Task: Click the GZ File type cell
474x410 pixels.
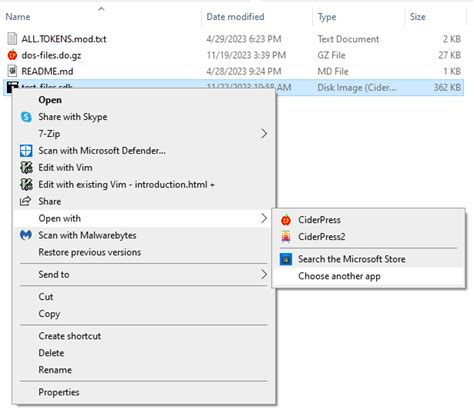Action: point(331,55)
